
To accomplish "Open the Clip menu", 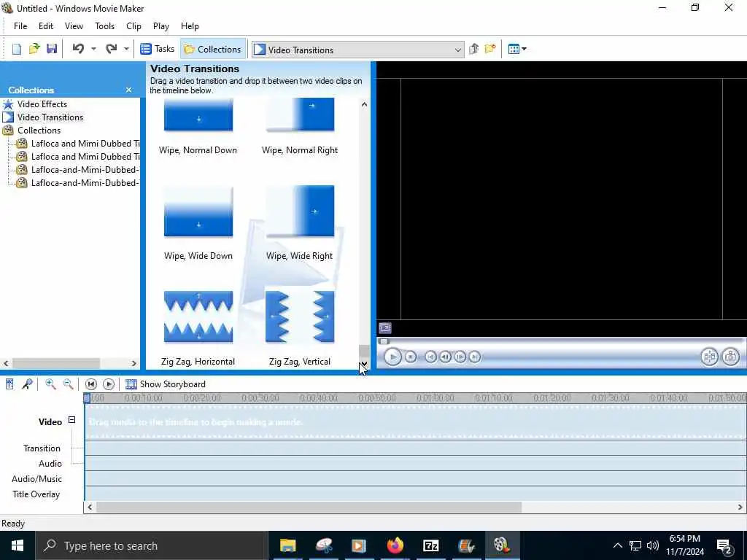I will (x=134, y=26).
